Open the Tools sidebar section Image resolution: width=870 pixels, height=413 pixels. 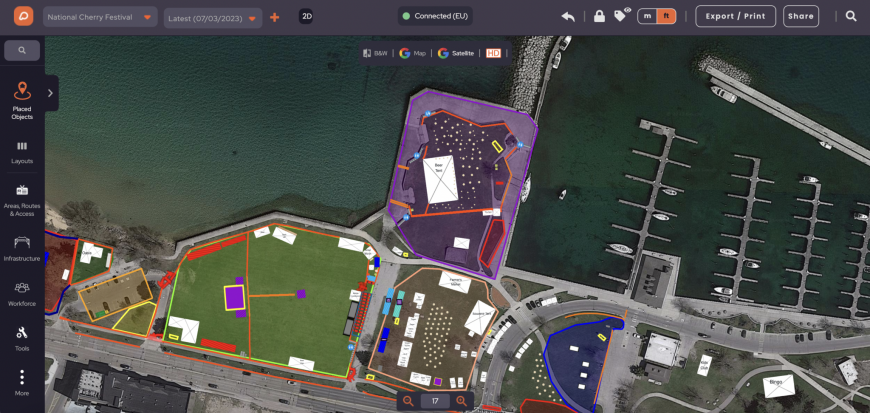tap(22, 338)
